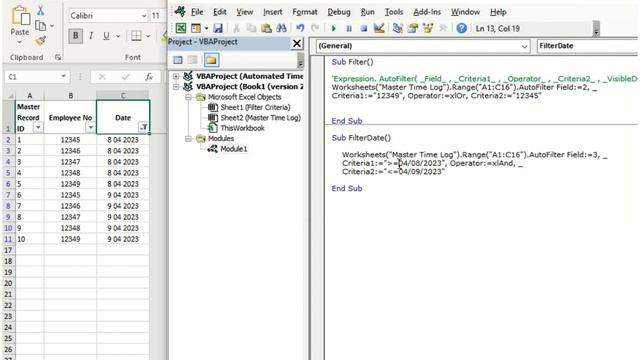Toggle Underline formatting in Excel
The height and width of the screenshot is (360, 640).
(x=106, y=36)
